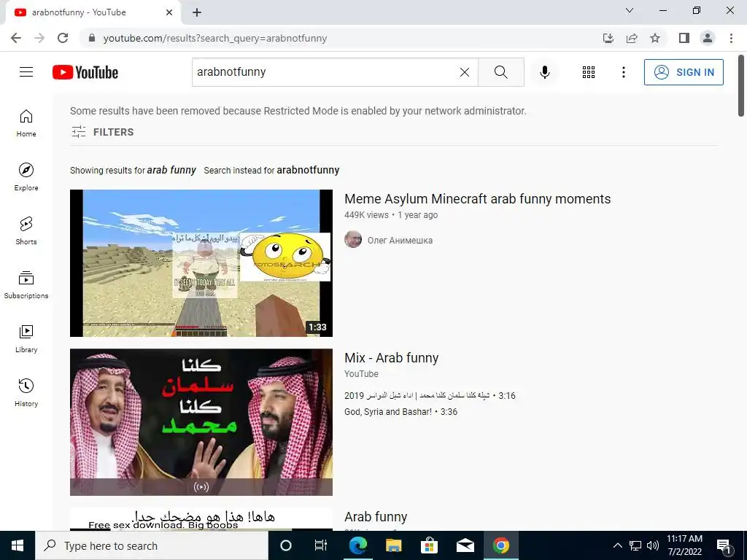Open Subscriptions in the sidebar
This screenshot has height=560, width=747.
tap(26, 285)
